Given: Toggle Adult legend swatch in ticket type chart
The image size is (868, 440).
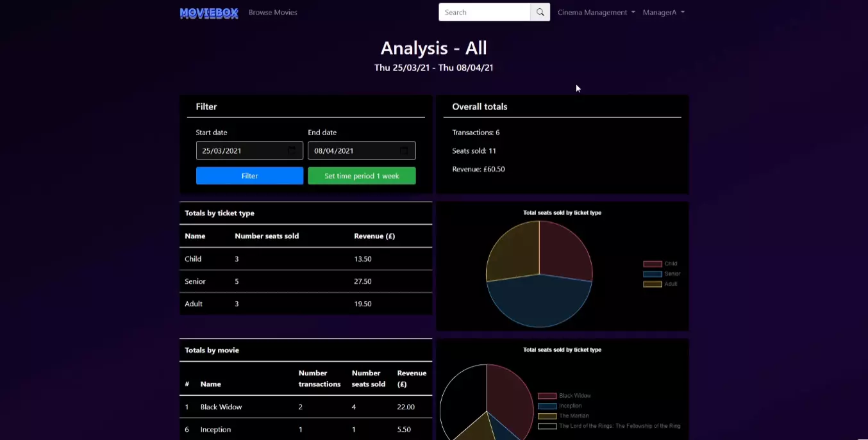Looking at the screenshot, I should tap(653, 284).
